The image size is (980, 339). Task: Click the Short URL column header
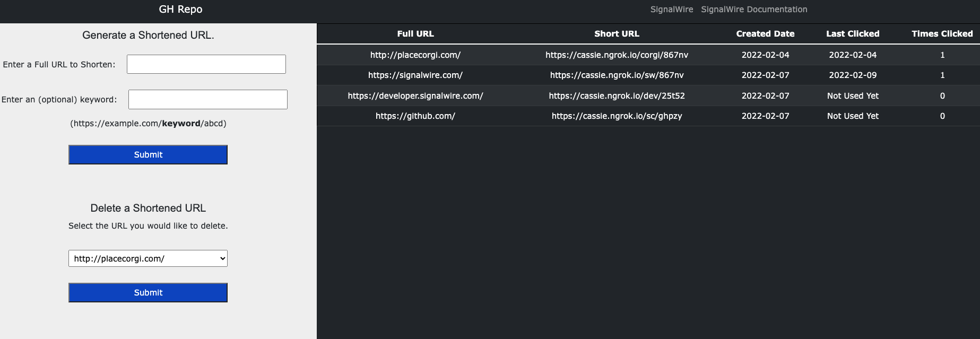tap(617, 33)
